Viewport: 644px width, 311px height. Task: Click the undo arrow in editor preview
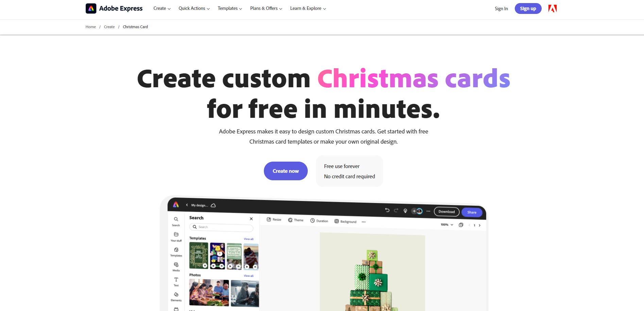pyautogui.click(x=387, y=210)
